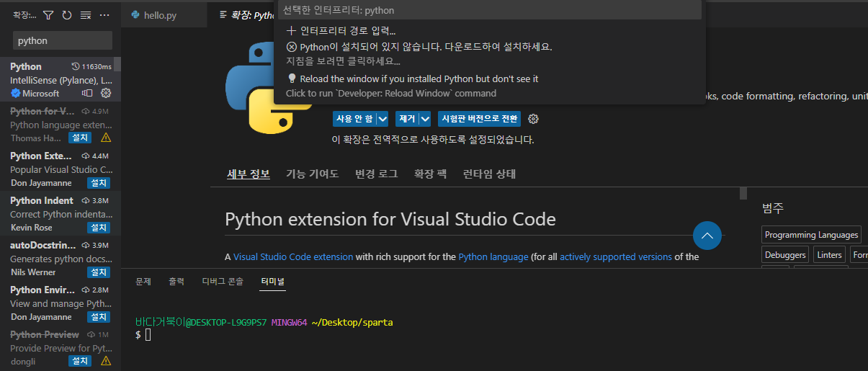
Task: Click the Python file icon on hello.py tab
Action: point(135,14)
